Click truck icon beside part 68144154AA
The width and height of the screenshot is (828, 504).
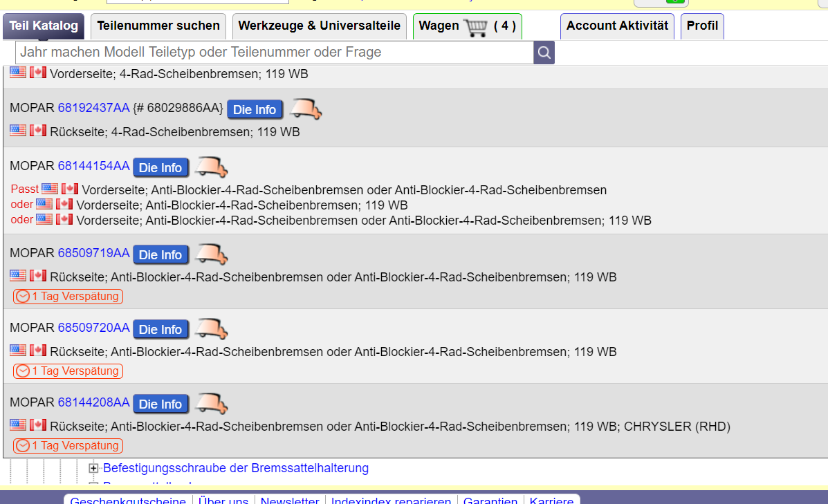pos(211,167)
